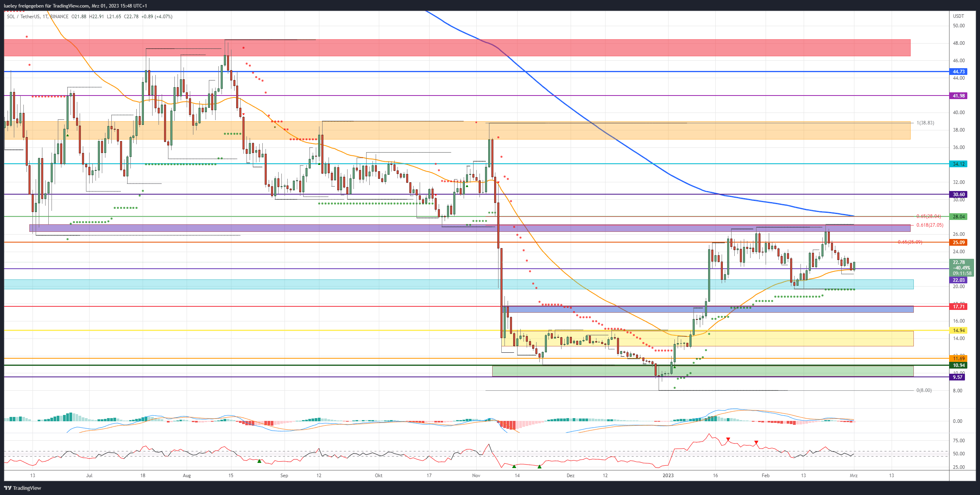The image size is (980, 495).
Task: Click the Fibonacci label 0.618(27.05)
Action: tap(930, 225)
